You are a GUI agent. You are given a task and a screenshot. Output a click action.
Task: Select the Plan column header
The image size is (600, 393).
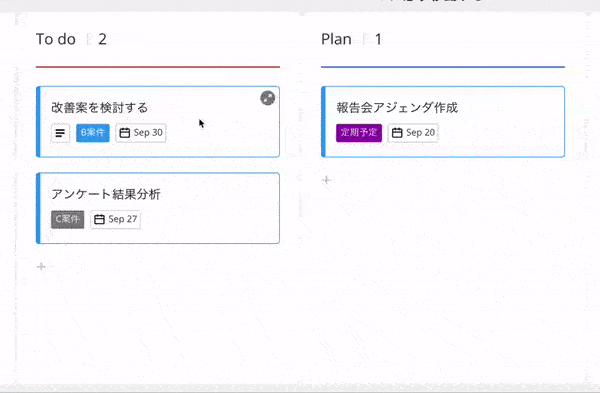[336, 39]
